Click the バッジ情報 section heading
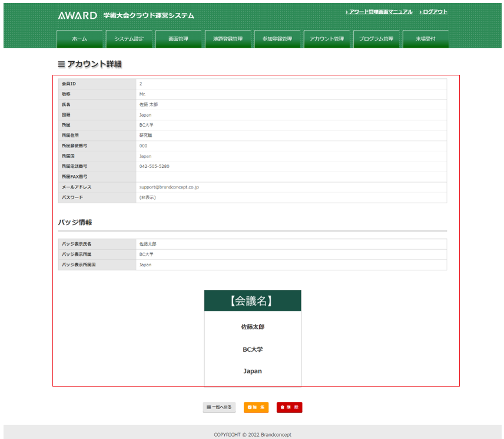504x439 pixels. [75, 222]
